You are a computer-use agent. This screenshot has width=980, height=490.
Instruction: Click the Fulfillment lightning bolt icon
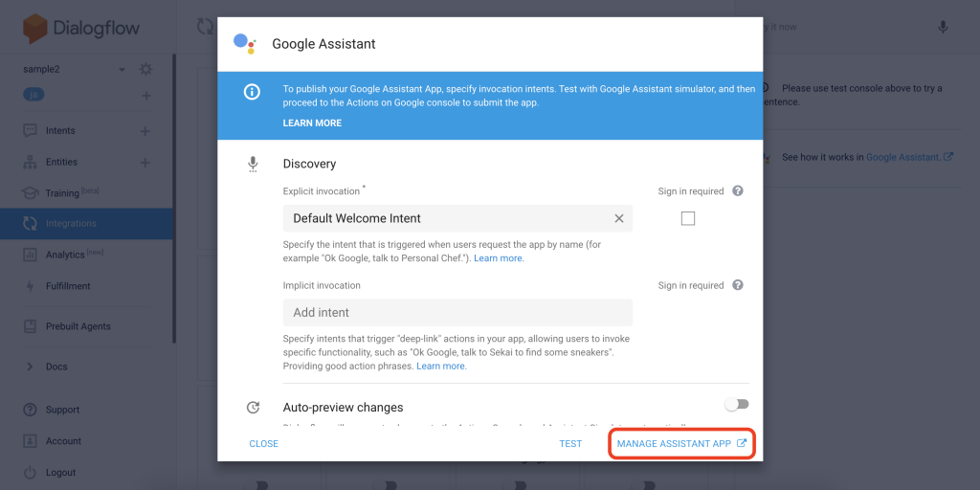point(30,285)
